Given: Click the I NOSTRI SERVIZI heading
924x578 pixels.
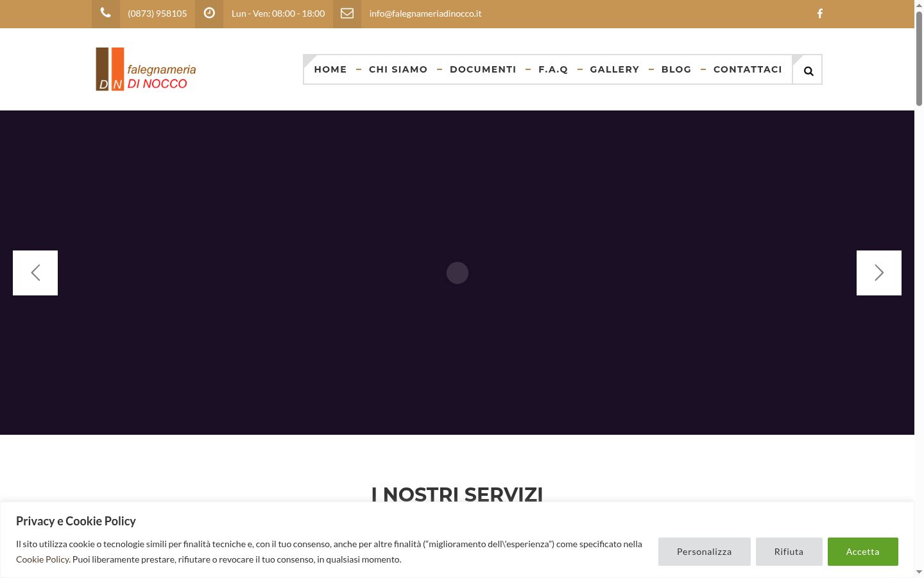Looking at the screenshot, I should pos(458,494).
